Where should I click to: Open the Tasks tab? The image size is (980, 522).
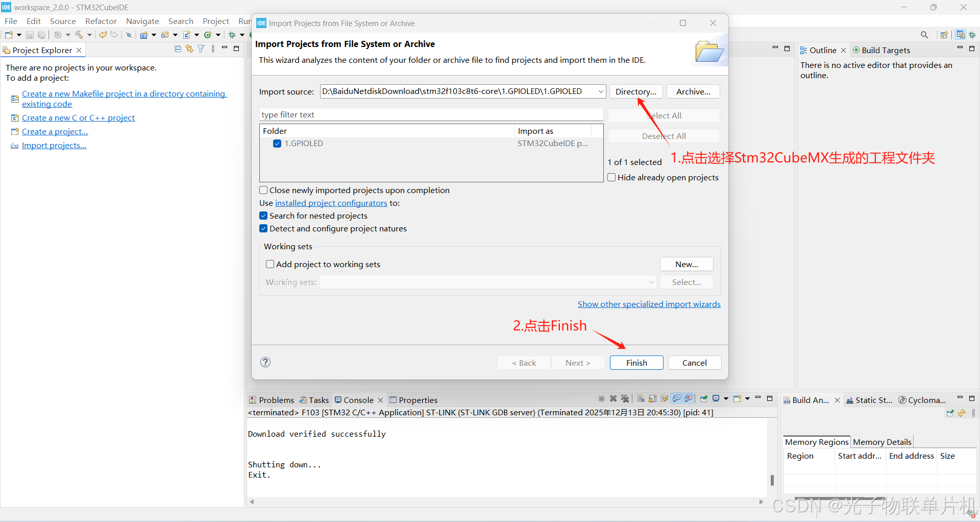pos(314,400)
